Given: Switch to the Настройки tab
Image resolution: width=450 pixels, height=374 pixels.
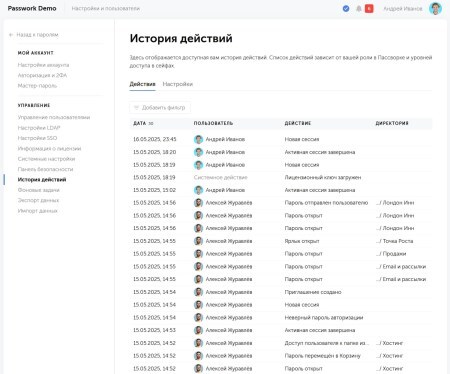Looking at the screenshot, I should click(178, 84).
